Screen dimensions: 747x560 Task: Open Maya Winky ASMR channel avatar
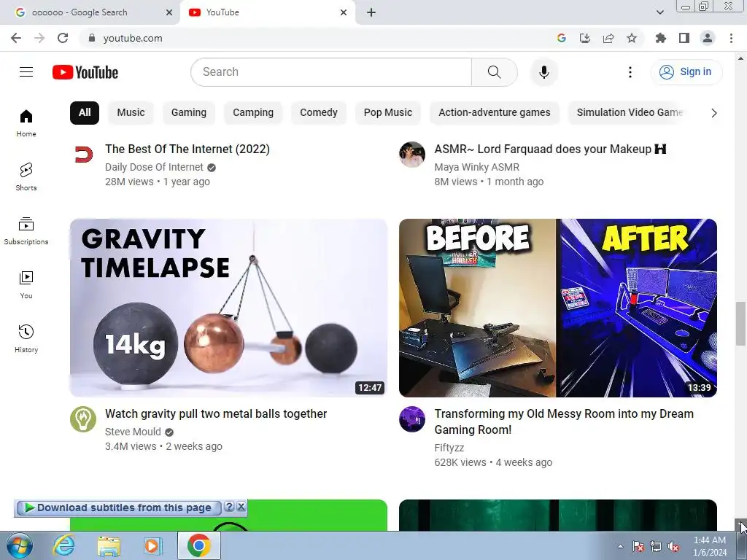[412, 155]
